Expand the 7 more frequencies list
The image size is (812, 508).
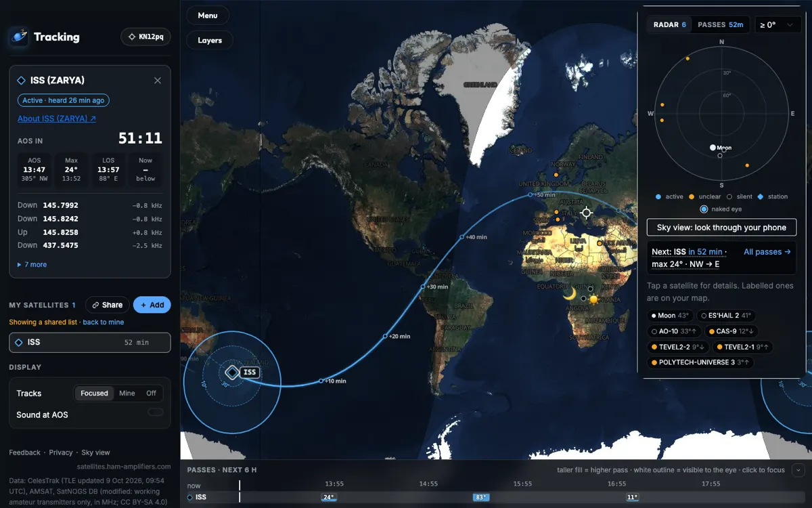[32, 265]
